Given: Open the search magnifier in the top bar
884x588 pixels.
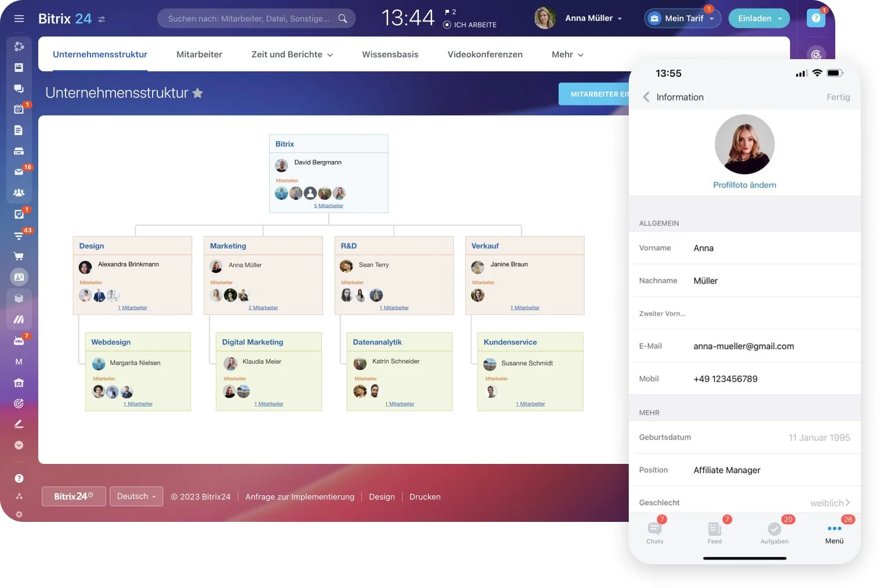Looking at the screenshot, I should [x=342, y=18].
